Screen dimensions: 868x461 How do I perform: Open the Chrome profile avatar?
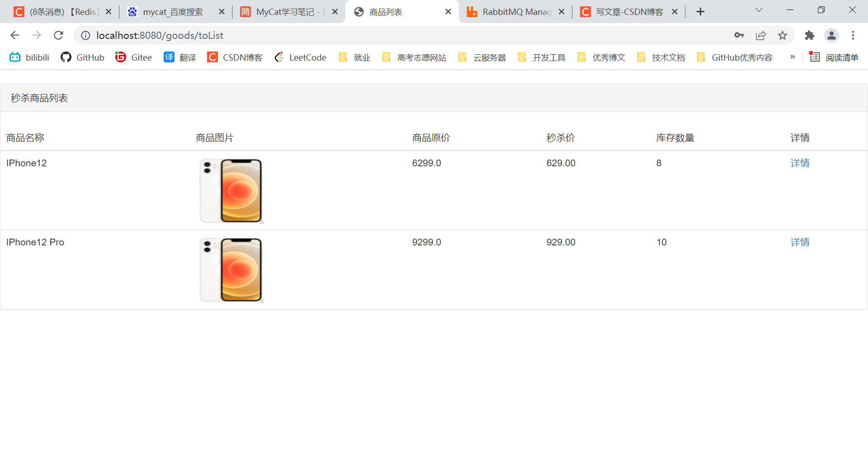831,35
